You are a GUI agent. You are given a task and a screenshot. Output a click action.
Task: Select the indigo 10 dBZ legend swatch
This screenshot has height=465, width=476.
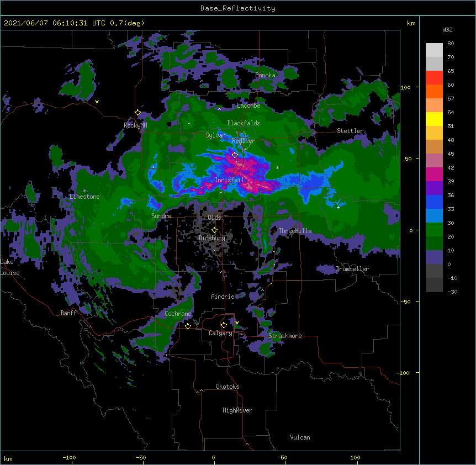pos(434,257)
